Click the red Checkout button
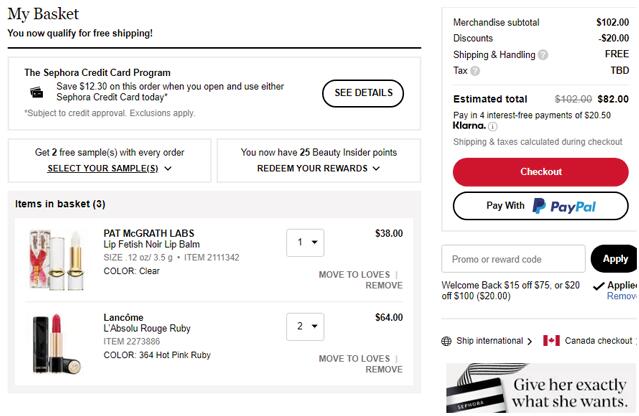This screenshot has width=639, height=416. pyautogui.click(x=540, y=172)
